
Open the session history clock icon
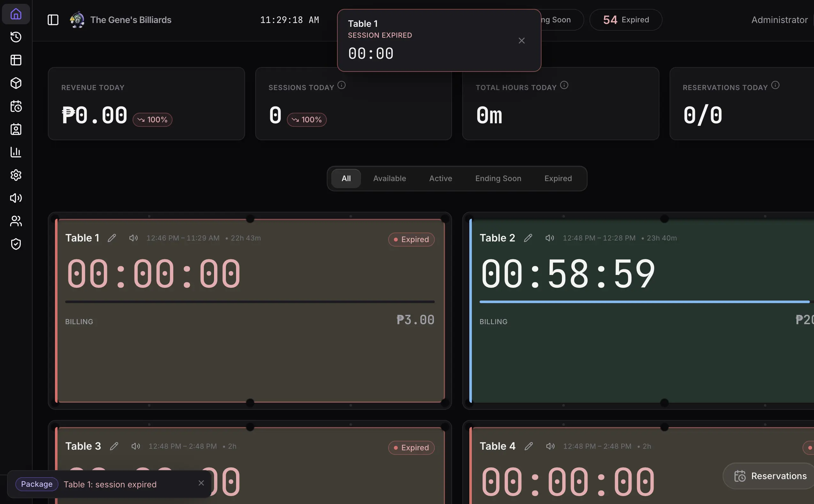click(16, 37)
